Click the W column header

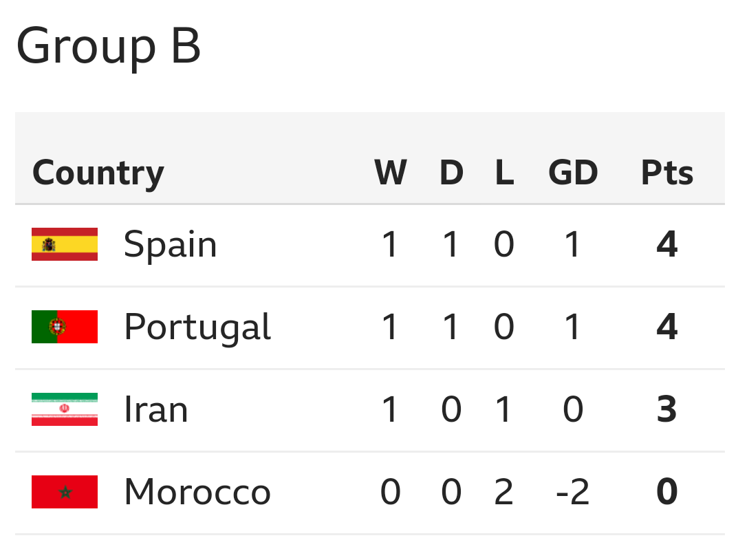390,172
